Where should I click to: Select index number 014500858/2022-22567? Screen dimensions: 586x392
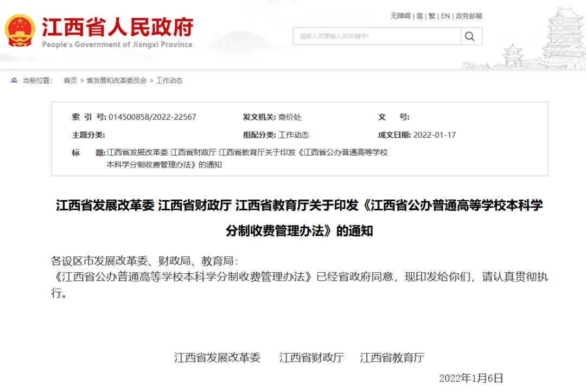coord(152,117)
